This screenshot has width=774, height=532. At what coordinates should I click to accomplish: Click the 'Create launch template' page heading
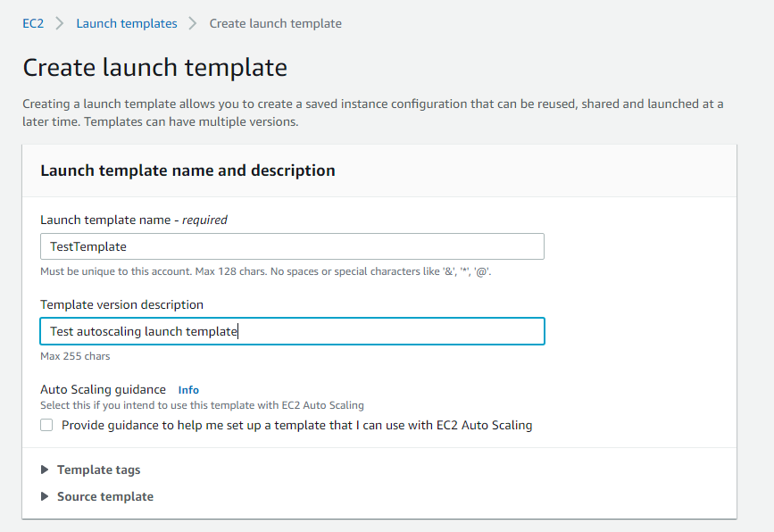154,68
